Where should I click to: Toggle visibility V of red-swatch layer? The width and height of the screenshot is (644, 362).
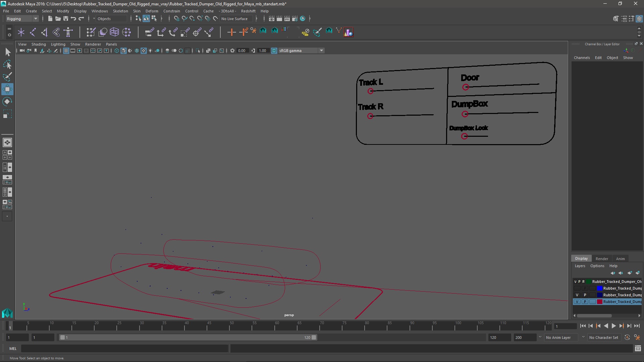pos(577,302)
